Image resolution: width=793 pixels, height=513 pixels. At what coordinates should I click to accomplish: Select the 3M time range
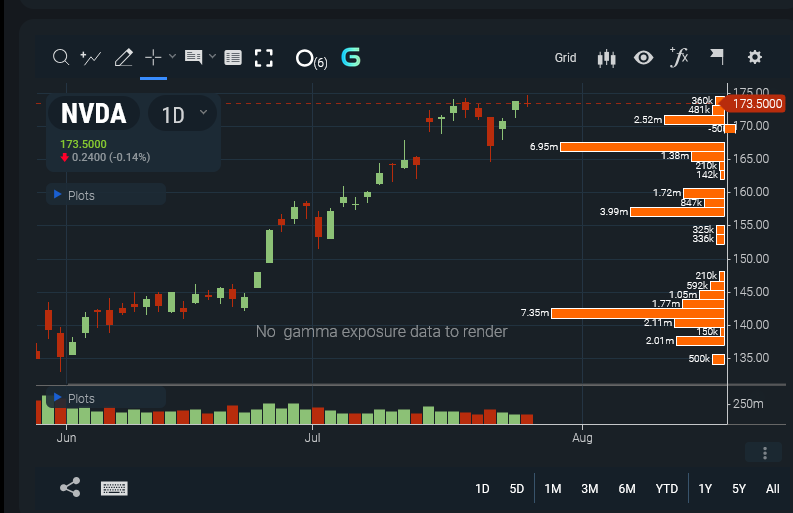click(x=590, y=489)
